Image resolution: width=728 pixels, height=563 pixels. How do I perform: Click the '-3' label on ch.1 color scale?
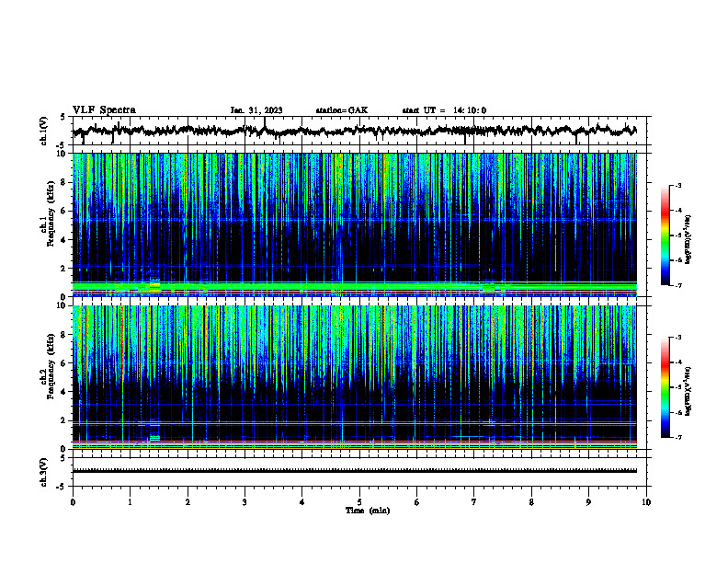pyautogui.click(x=677, y=185)
